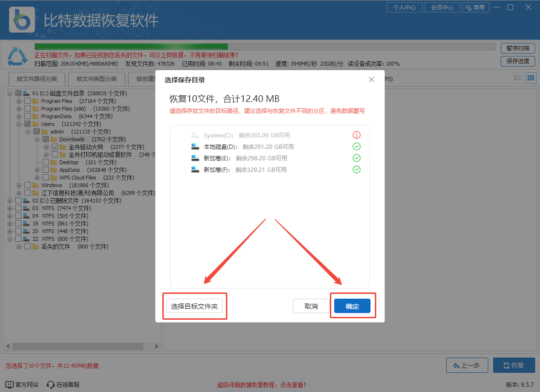Click the WPS Cloud Files folder icon
The image size is (540, 392).
54,178
